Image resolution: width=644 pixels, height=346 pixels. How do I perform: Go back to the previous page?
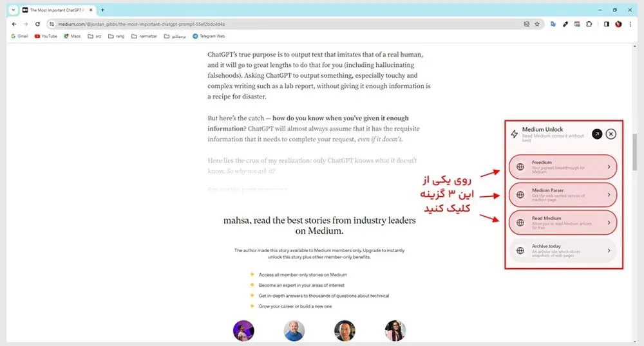click(14, 24)
